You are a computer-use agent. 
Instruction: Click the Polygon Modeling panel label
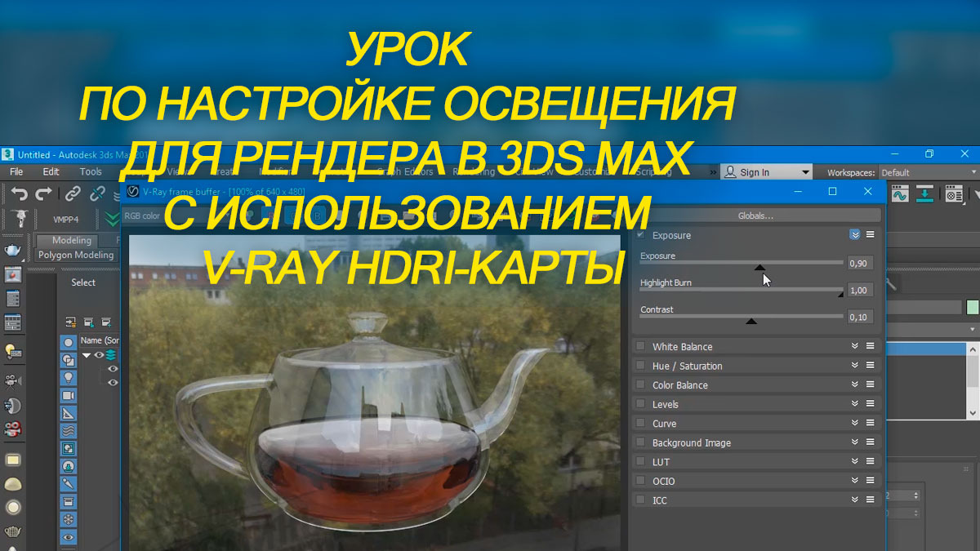click(x=76, y=255)
